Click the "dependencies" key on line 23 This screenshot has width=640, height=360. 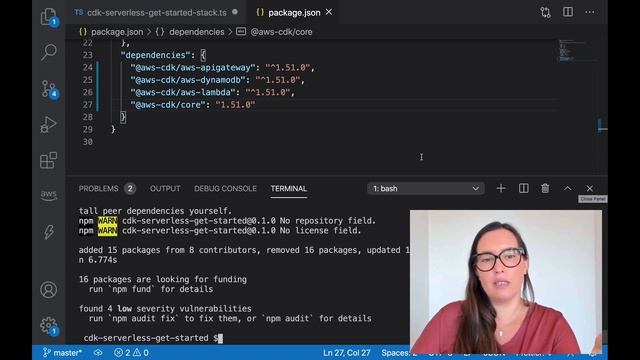click(x=156, y=55)
